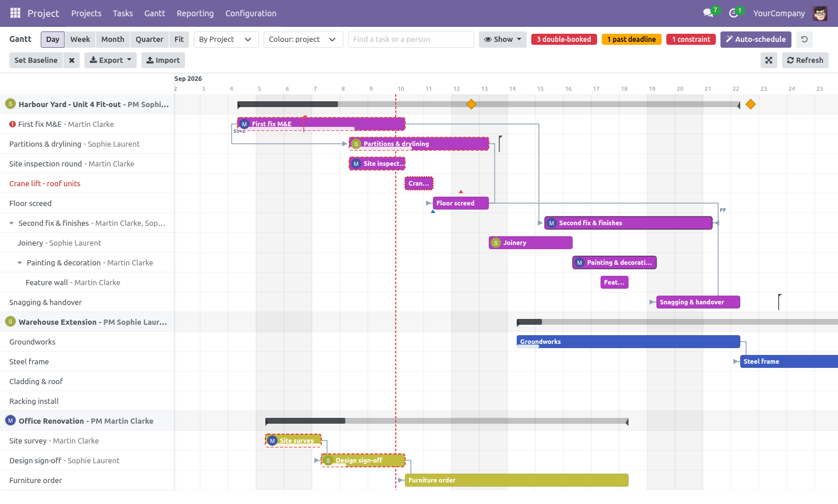Switch to Day view
Image resolution: width=838 pixels, height=504 pixels.
tap(53, 40)
